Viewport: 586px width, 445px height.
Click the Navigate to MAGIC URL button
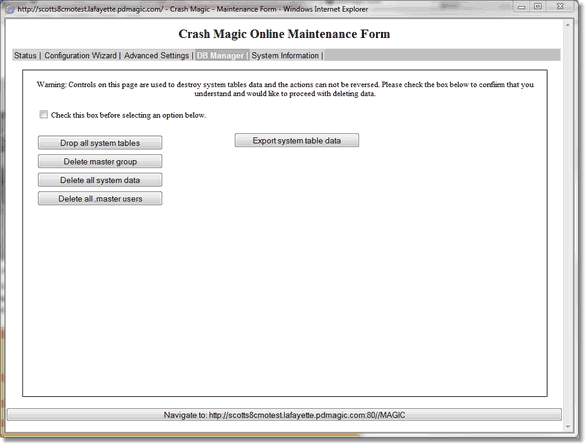[284, 415]
